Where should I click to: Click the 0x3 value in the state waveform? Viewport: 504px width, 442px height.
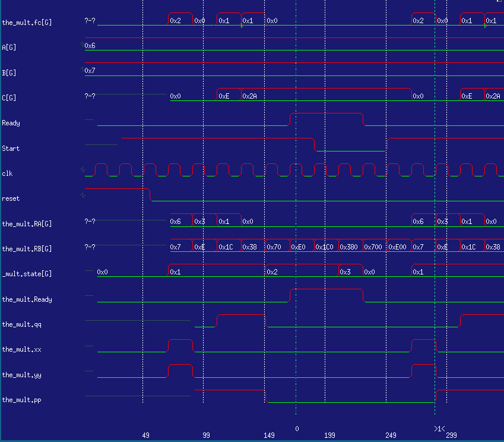click(345, 272)
